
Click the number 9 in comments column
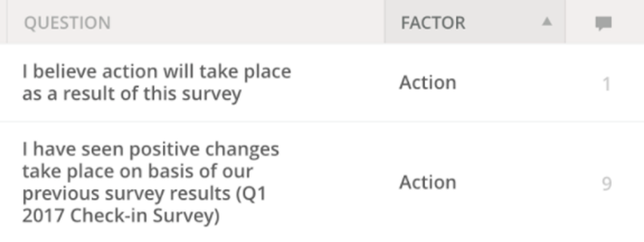pyautogui.click(x=606, y=184)
